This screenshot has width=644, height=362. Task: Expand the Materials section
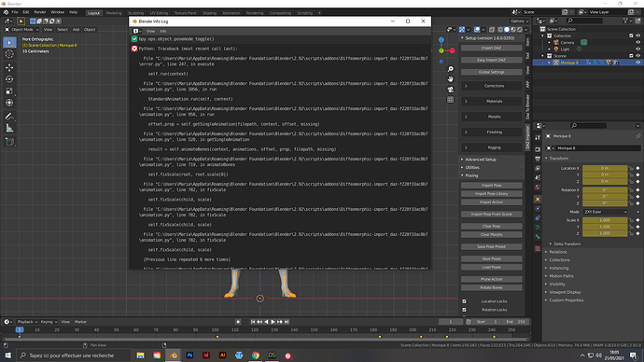(x=492, y=101)
